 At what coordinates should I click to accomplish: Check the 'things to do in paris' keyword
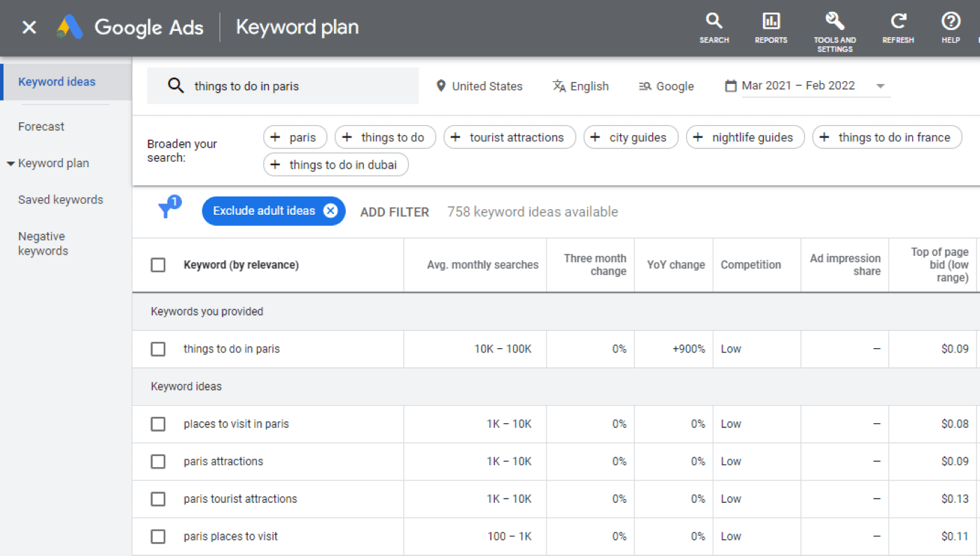157,348
